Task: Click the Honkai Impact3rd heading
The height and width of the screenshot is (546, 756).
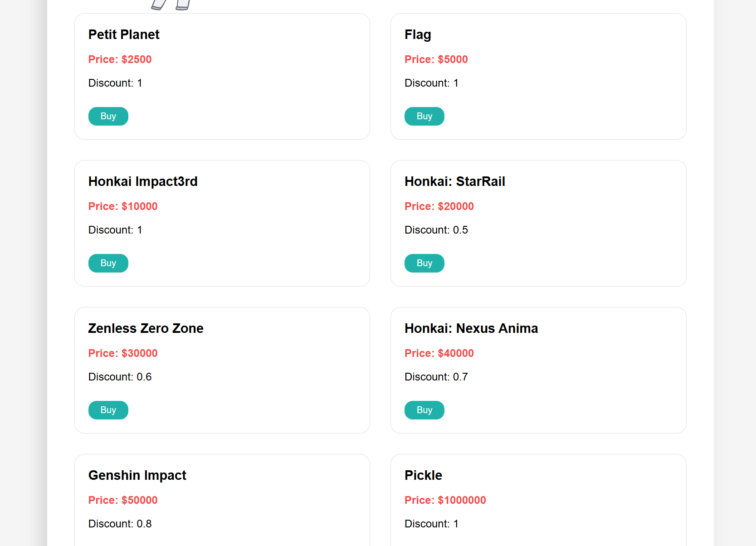Action: pyautogui.click(x=143, y=181)
